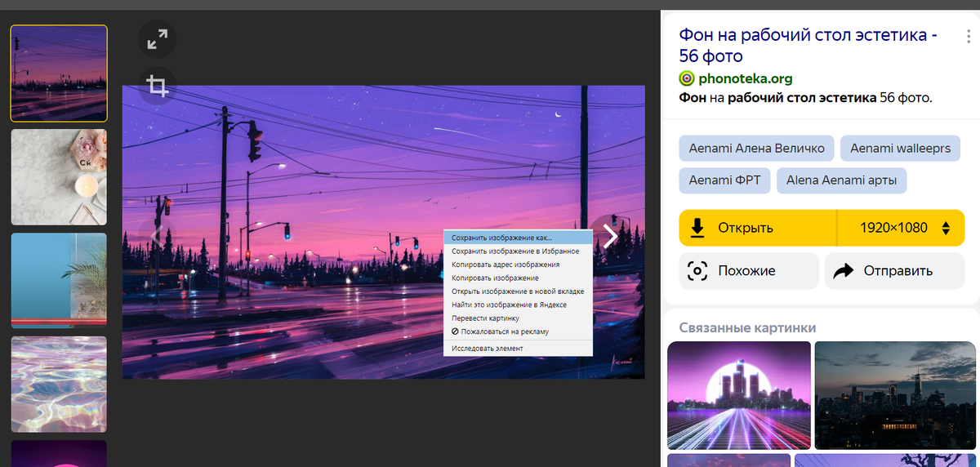
Task: Click the 'Aenami walleeprs' tag
Action: click(x=901, y=149)
